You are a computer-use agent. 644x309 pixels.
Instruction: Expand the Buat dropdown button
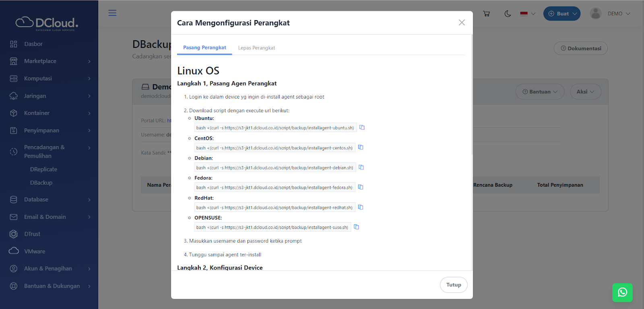[x=562, y=14]
